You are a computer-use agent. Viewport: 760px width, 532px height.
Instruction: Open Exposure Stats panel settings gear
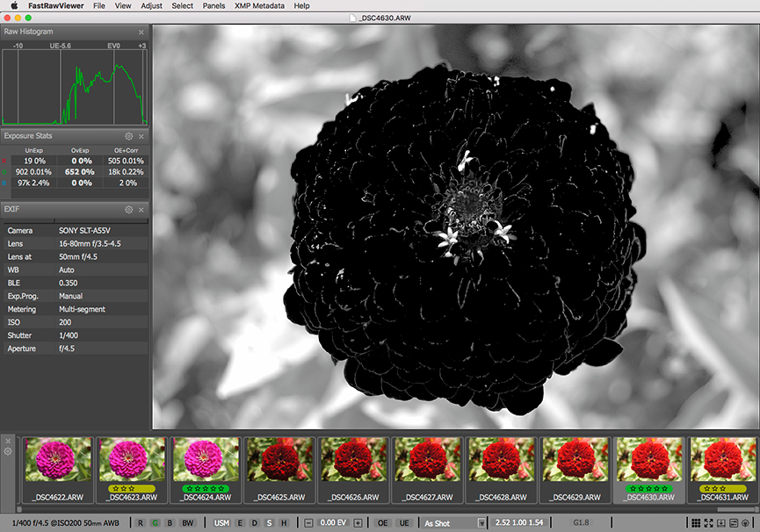[129, 137]
